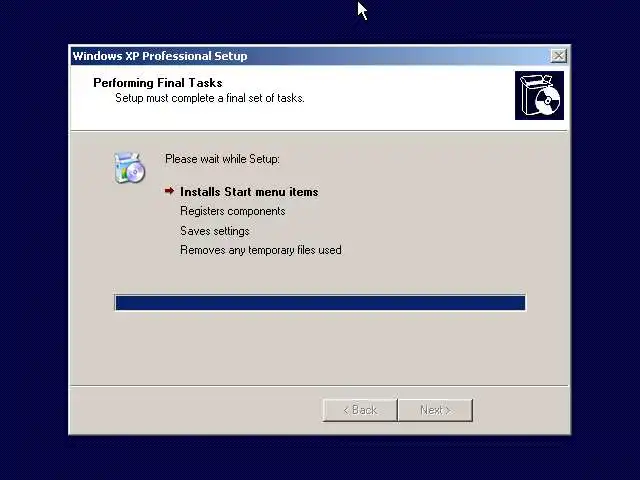
Task: Click the 'Performing Final Tasks' heading
Action: pyautogui.click(x=158, y=83)
